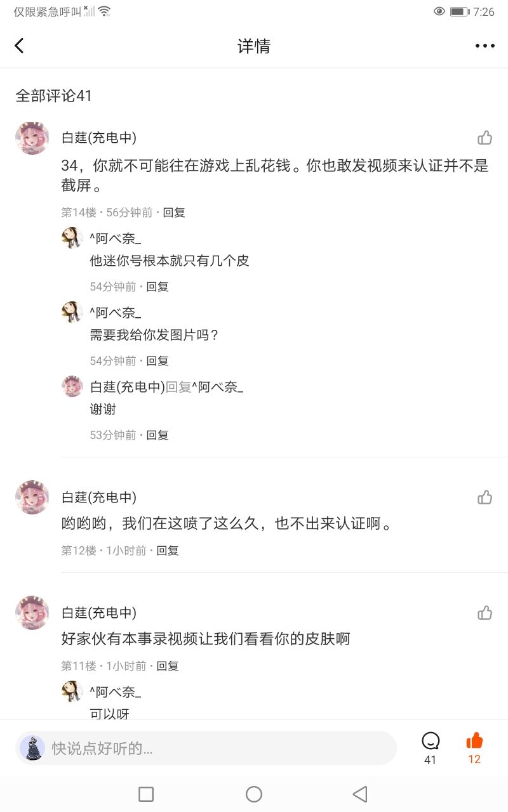
Task: Tap the orange thumbs-up with 12 likes
Action: point(474,741)
